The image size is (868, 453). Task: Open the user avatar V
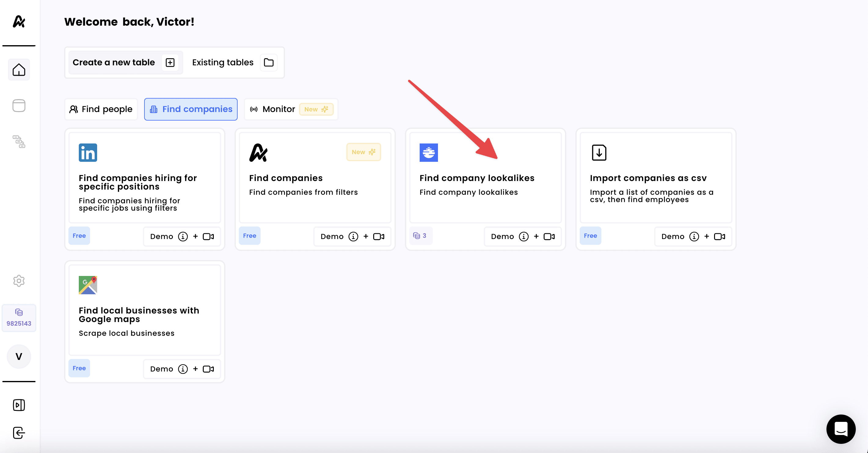(x=19, y=356)
